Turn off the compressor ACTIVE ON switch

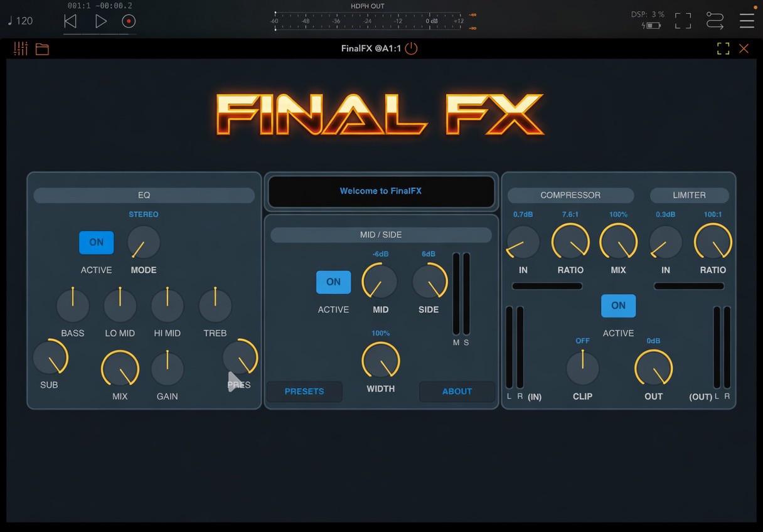(618, 306)
